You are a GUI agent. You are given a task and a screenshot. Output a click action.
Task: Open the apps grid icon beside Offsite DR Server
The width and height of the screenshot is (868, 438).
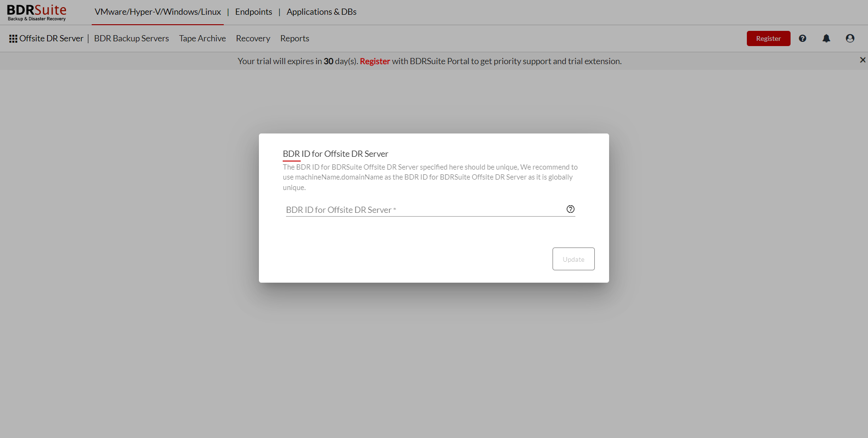[x=13, y=38]
